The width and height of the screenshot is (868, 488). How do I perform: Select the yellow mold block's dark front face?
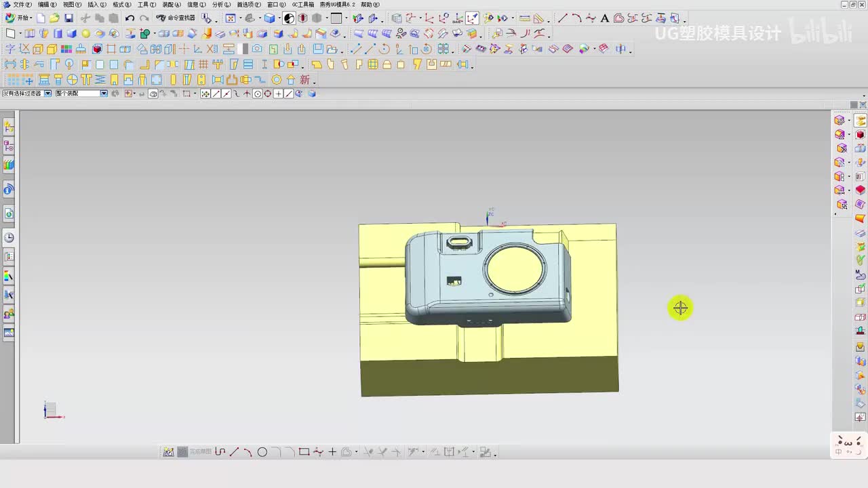tap(490, 376)
